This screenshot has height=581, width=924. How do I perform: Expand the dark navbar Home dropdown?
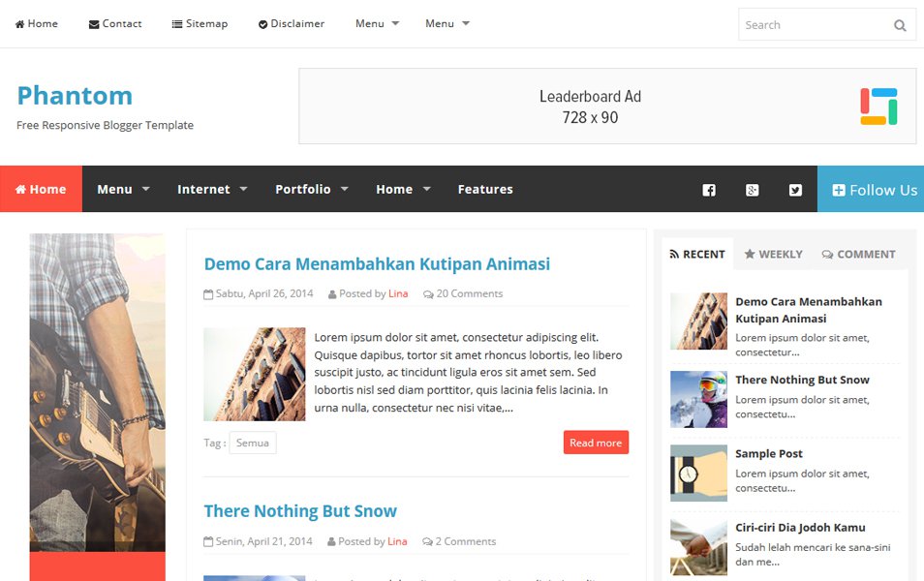click(403, 189)
